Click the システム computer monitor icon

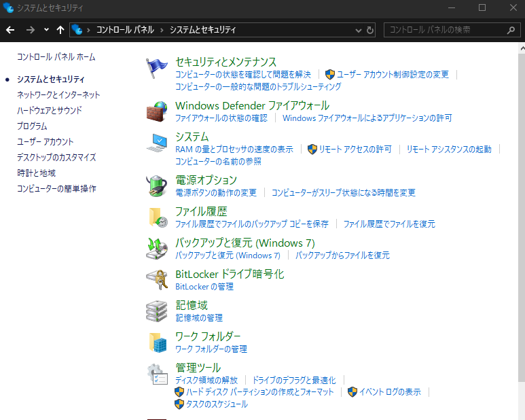[x=157, y=143]
